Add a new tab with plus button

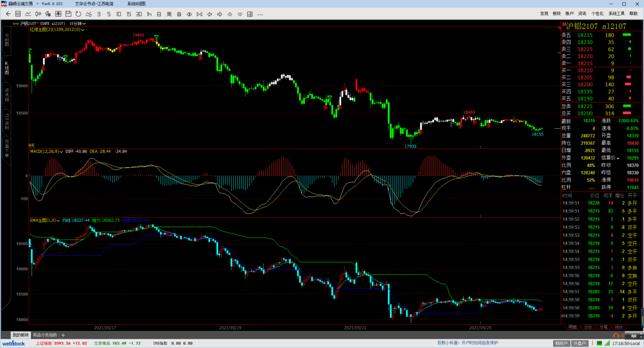[63, 335]
